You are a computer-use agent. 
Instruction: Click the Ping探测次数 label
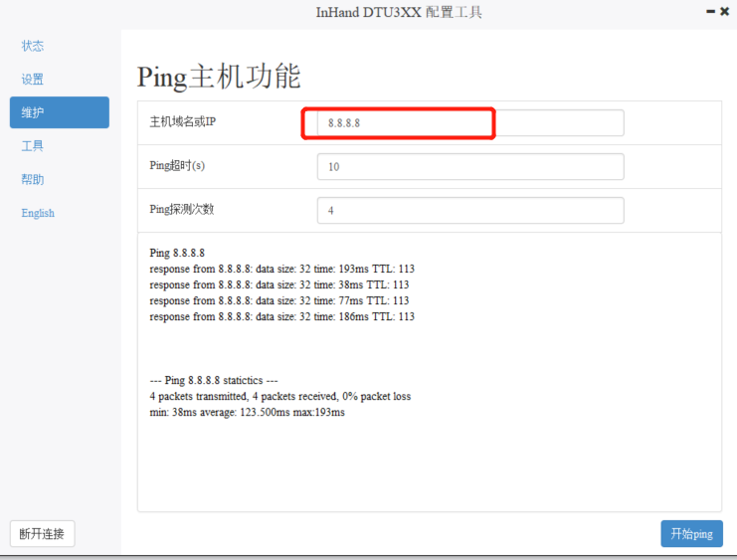click(181, 209)
